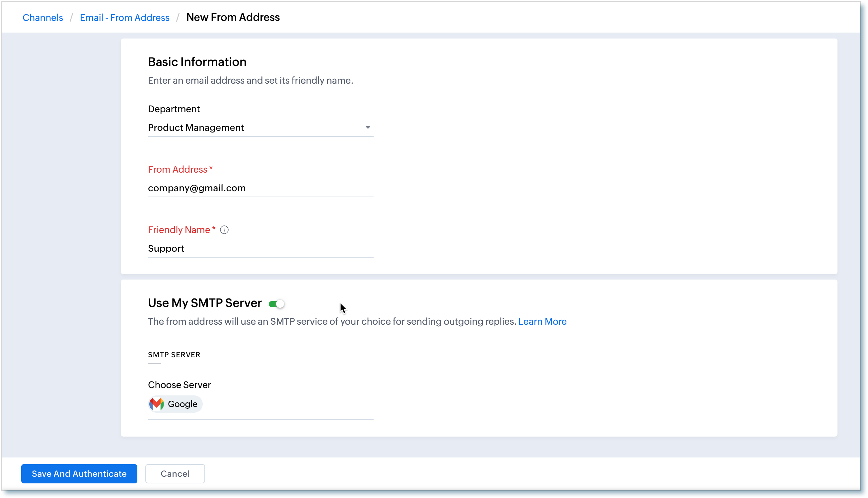Focus the From Address email field

pyautogui.click(x=260, y=188)
